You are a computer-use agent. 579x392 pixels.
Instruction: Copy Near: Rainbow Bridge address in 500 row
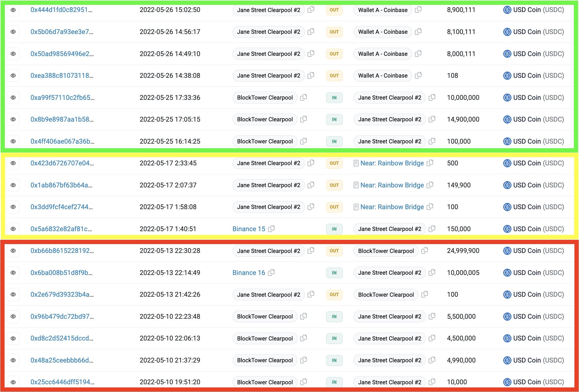click(430, 163)
